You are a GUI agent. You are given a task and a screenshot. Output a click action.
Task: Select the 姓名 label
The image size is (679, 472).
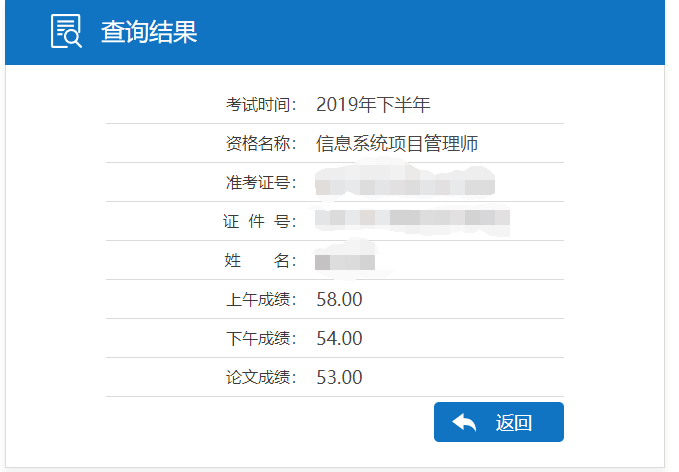(260, 260)
